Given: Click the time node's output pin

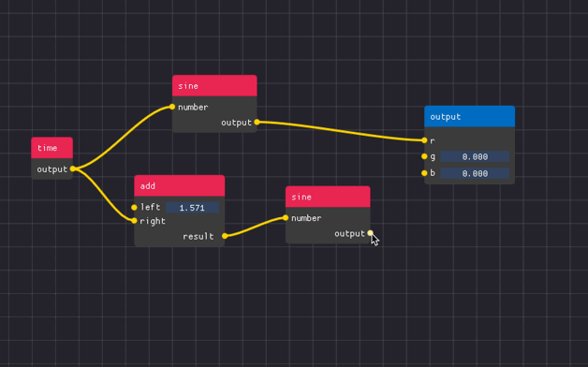Looking at the screenshot, I should 73,169.
